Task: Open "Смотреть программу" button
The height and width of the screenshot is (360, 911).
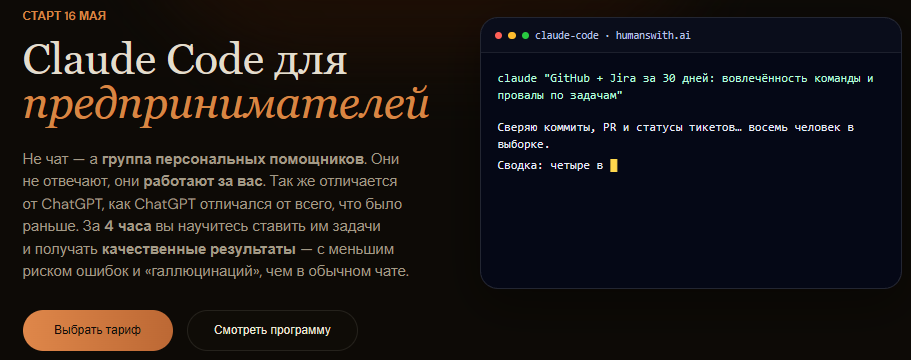Action: click(272, 330)
